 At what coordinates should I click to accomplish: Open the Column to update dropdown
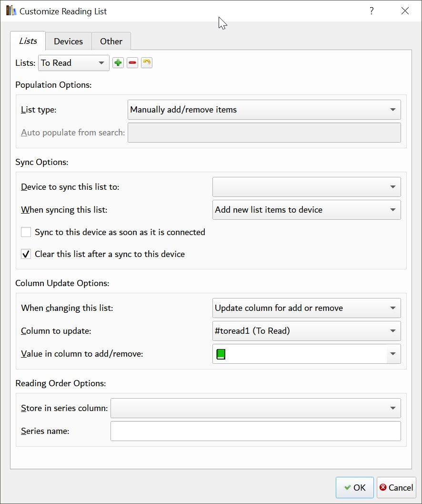[306, 331]
